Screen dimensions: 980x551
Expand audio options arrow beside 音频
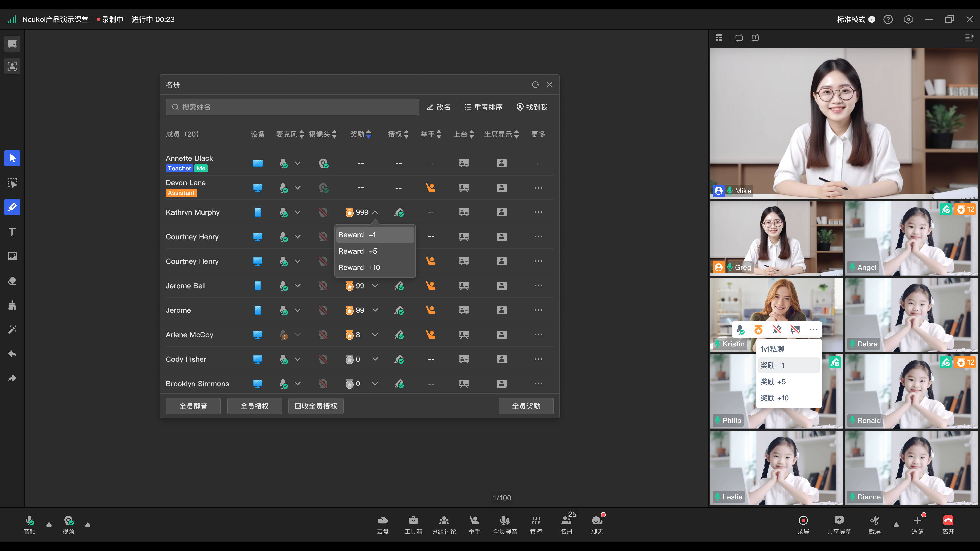49,525
